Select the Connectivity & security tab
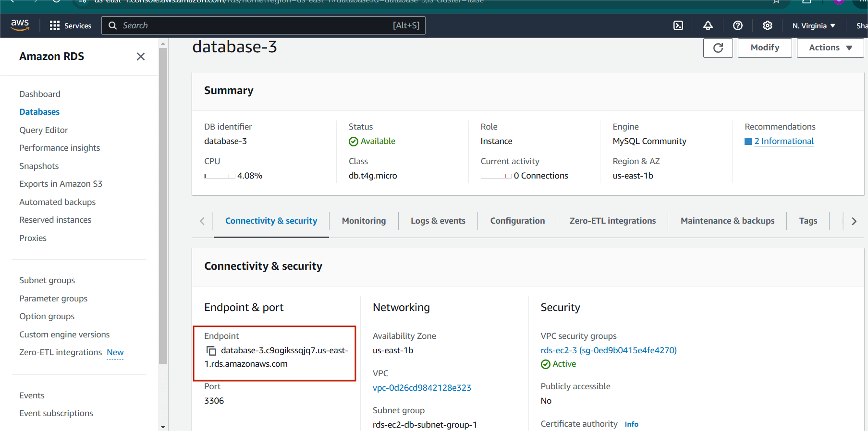Image resolution: width=868 pixels, height=431 pixels. tap(271, 221)
